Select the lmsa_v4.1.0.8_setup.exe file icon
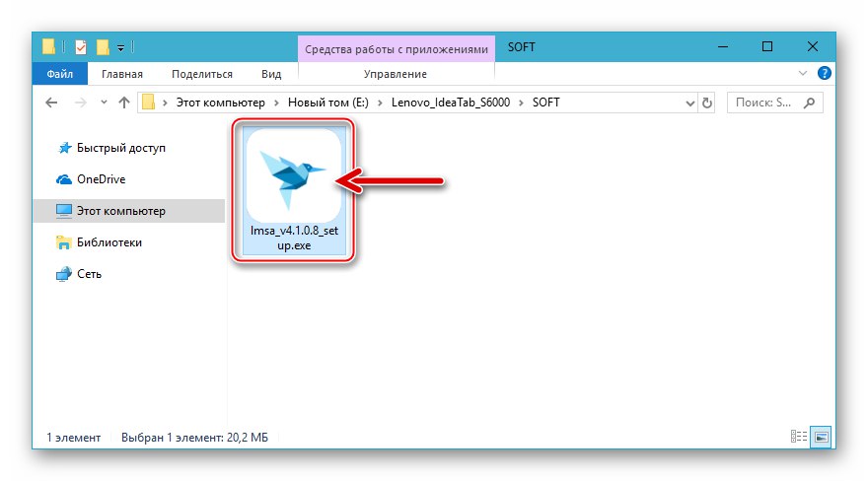The image size is (868, 481). [293, 189]
